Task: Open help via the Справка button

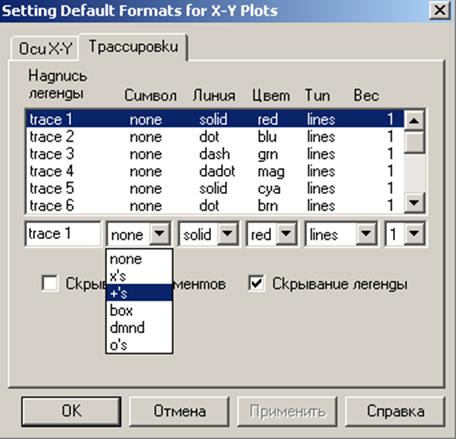Action: pos(395,411)
